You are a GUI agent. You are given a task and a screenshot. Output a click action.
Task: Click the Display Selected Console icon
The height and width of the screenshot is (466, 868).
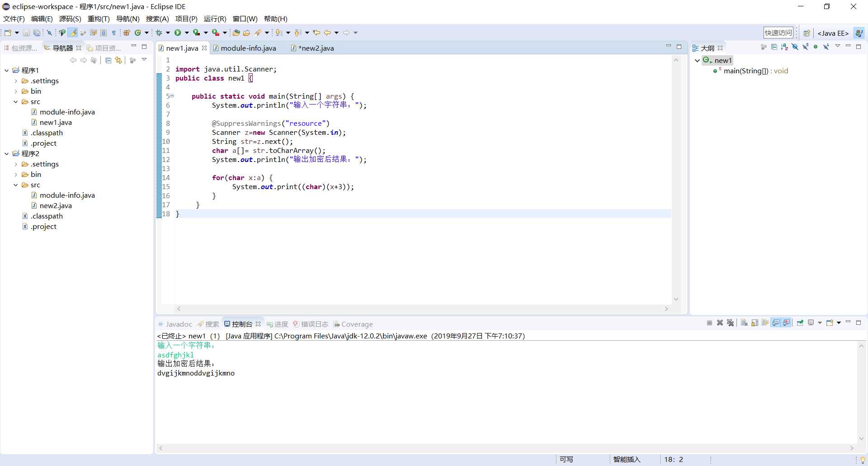pyautogui.click(x=811, y=323)
